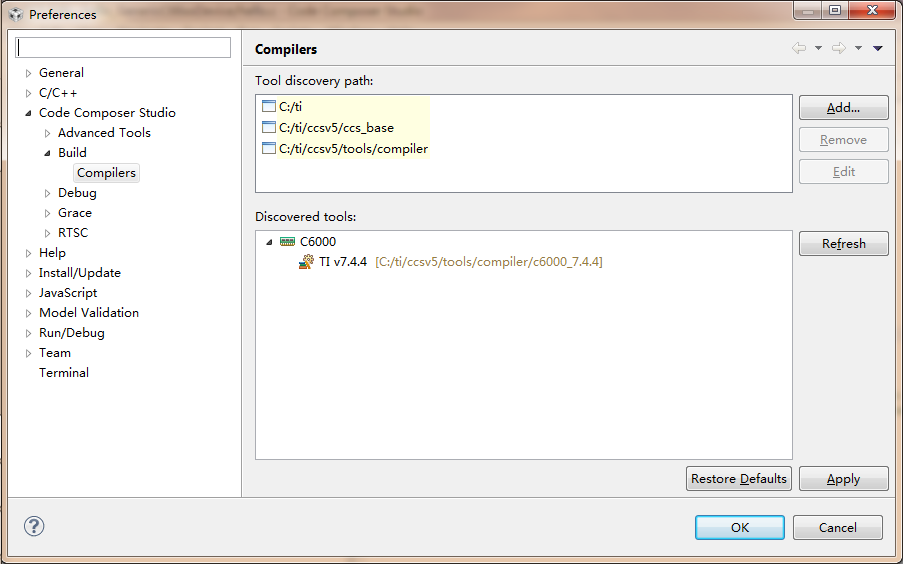Click Restore Defaults button
903x564 pixels.
pos(739,479)
